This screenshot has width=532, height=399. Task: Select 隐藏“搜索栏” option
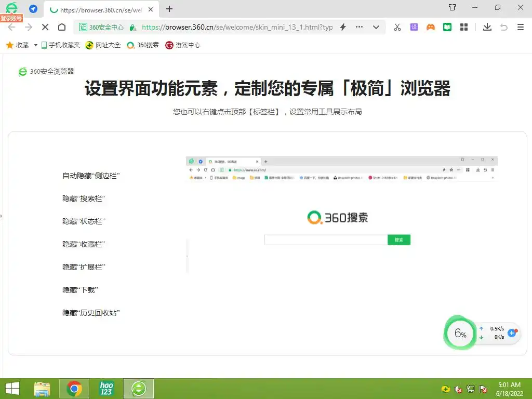click(x=84, y=198)
